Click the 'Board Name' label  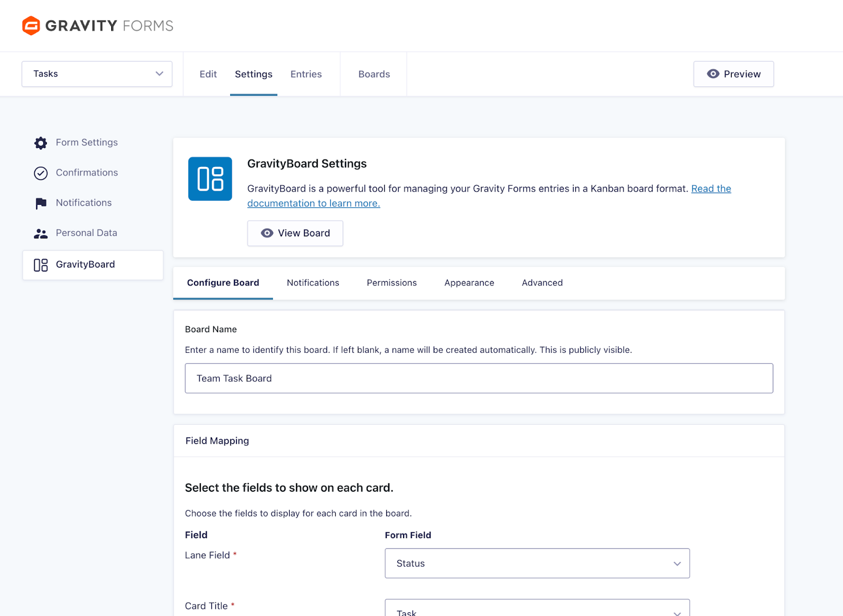pos(211,329)
